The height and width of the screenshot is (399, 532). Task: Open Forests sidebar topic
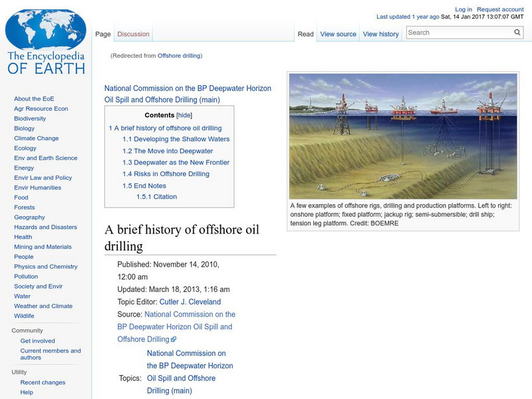tap(25, 207)
